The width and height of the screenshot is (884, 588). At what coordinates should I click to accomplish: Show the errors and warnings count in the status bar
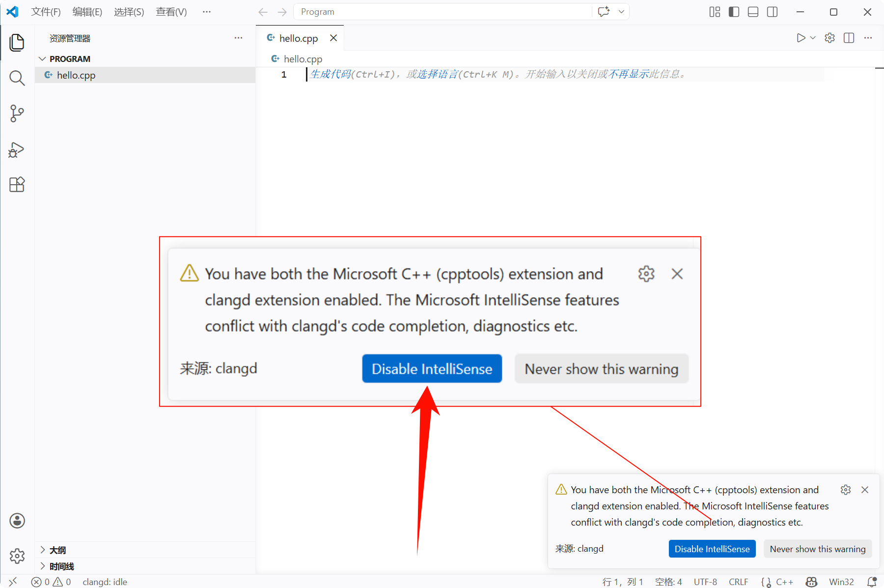coord(51,582)
